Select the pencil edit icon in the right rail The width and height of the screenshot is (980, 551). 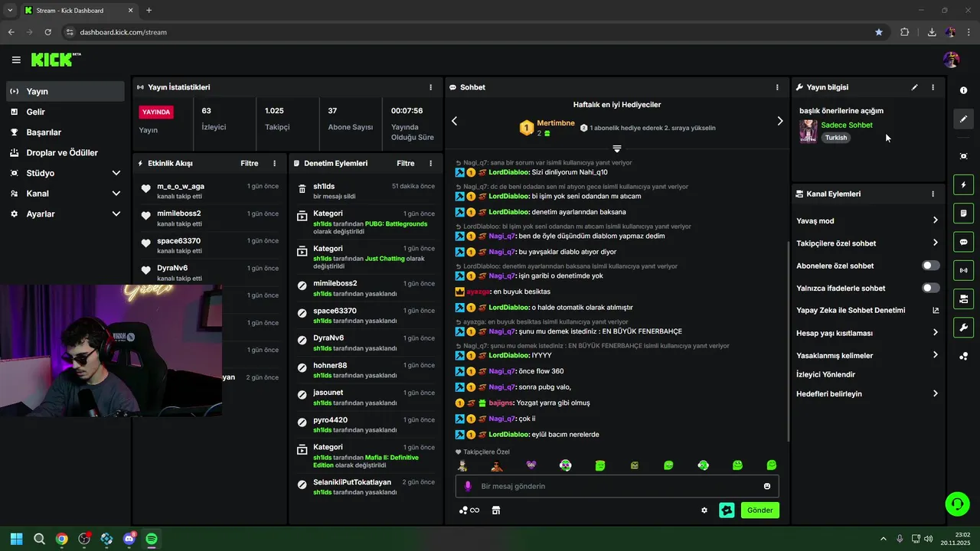pos(963,119)
